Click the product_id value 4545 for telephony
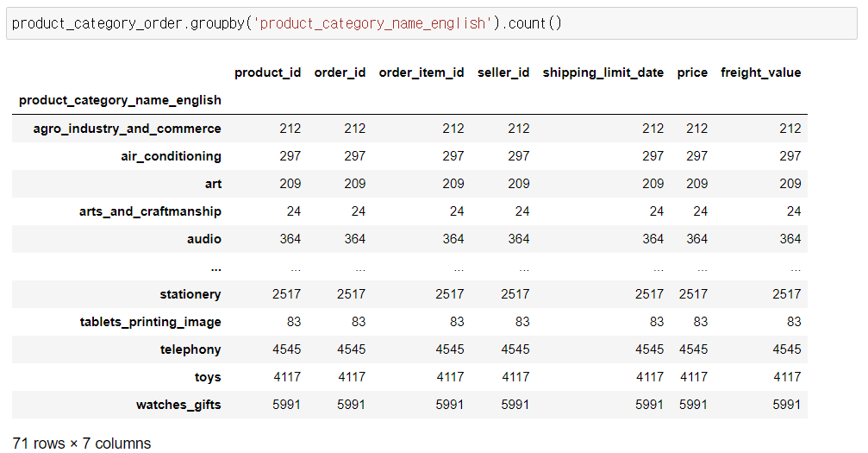The width and height of the screenshot is (868, 453). [x=287, y=349]
